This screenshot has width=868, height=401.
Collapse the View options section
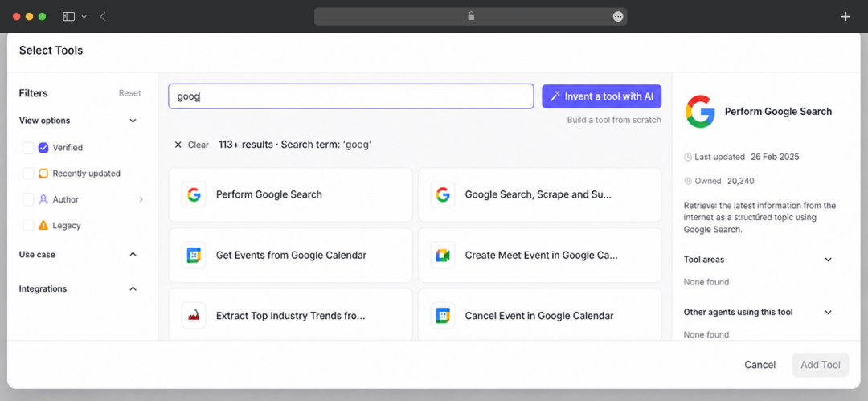click(133, 121)
